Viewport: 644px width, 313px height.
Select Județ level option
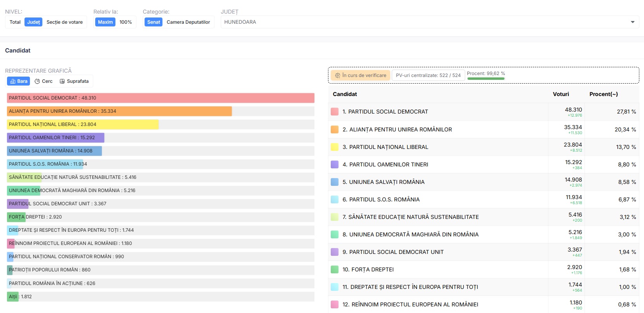[x=33, y=22]
